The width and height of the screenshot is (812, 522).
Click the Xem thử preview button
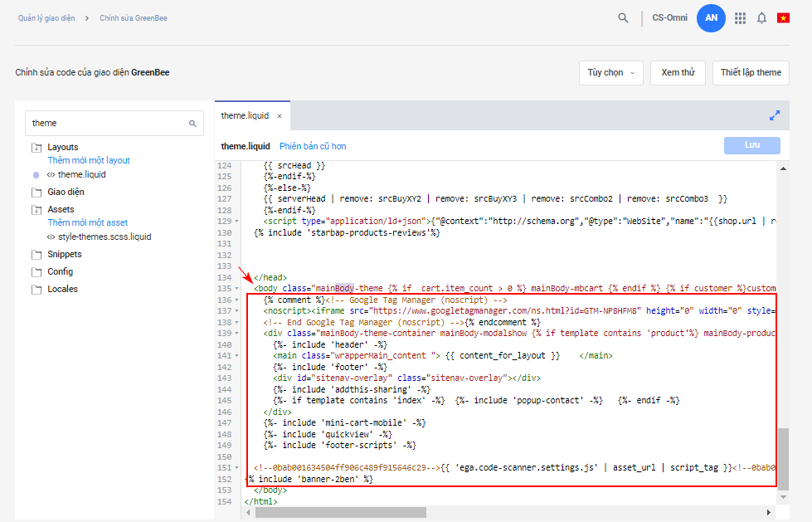coord(678,73)
